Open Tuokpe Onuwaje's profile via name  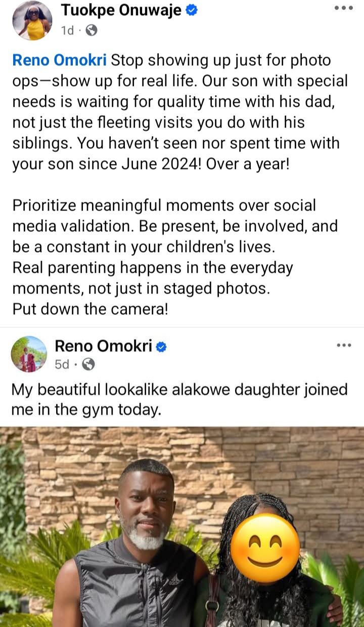[x=121, y=10]
